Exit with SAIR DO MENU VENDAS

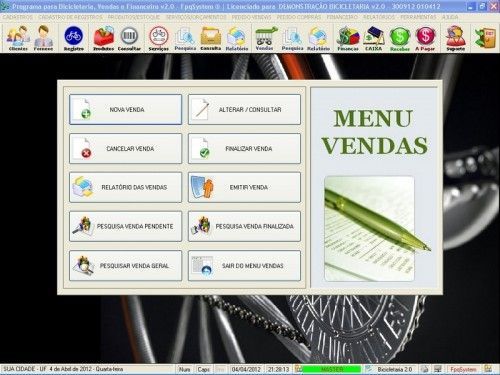(x=244, y=266)
